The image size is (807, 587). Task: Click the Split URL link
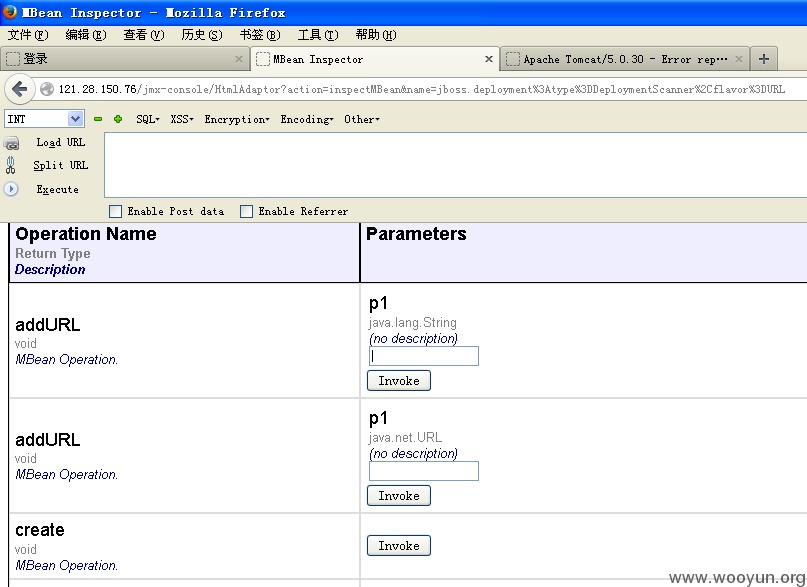pyautogui.click(x=61, y=165)
